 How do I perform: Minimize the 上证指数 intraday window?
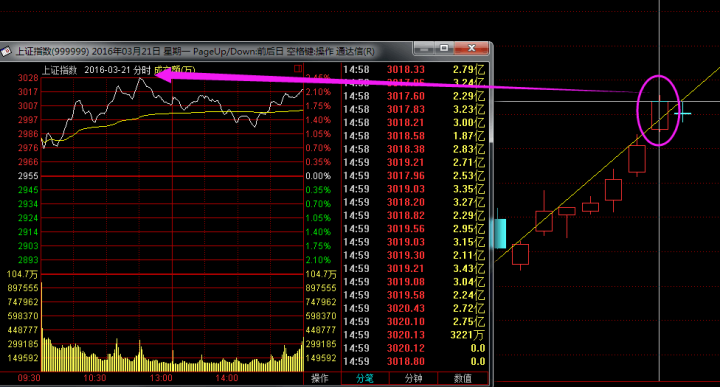(x=424, y=48)
